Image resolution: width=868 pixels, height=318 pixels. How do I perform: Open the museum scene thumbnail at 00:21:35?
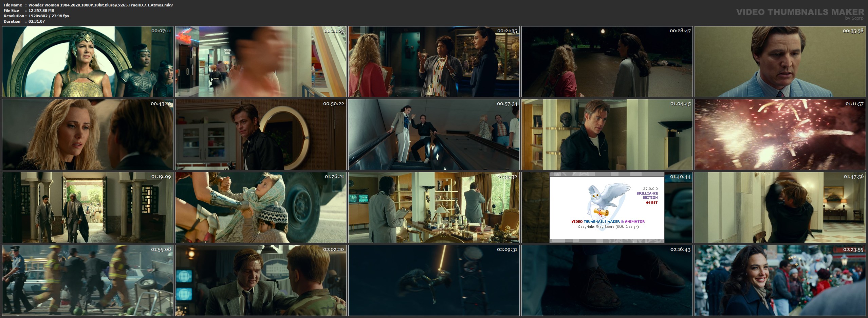tap(434, 62)
